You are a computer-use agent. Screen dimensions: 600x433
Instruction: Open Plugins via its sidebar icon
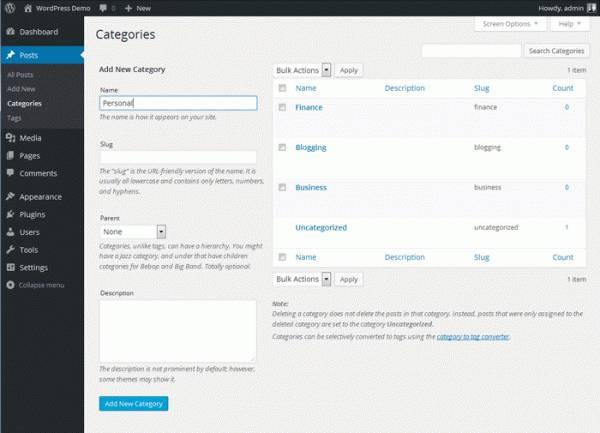(x=10, y=214)
